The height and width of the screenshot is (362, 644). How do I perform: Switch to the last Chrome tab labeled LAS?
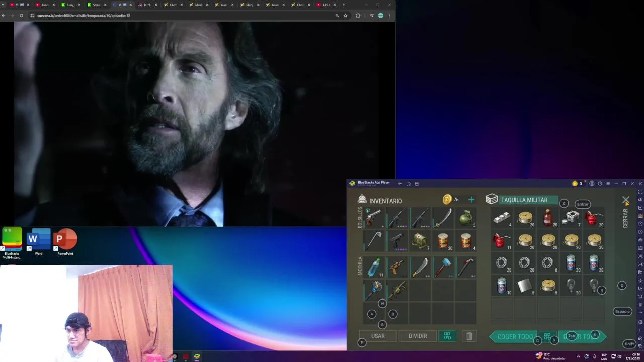click(326, 5)
